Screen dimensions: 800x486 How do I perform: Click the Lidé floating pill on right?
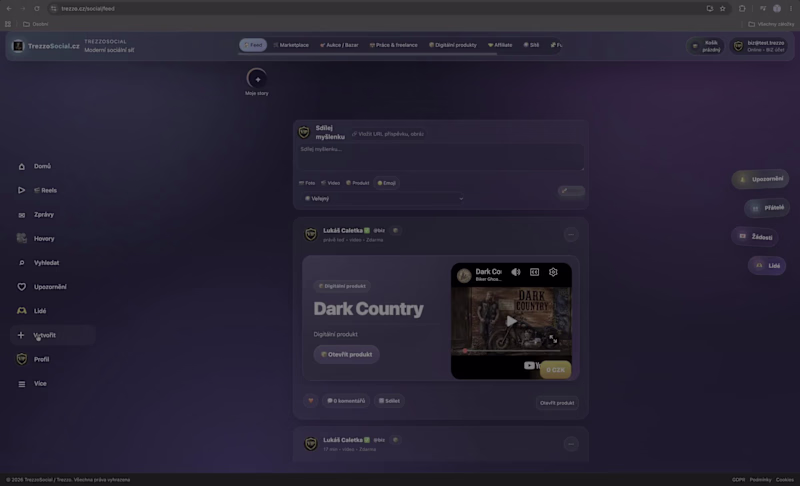[x=767, y=266]
